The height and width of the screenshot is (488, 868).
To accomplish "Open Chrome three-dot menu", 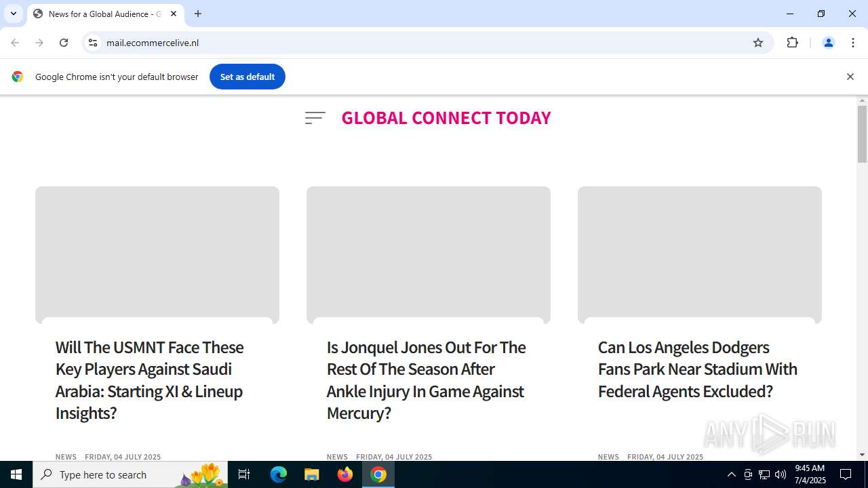I will 853,43.
